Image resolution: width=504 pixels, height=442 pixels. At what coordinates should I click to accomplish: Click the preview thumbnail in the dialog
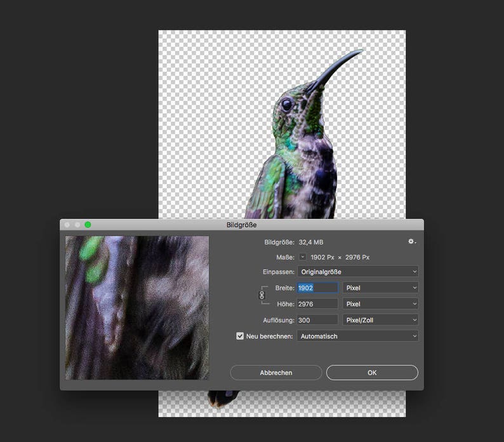[137, 308]
